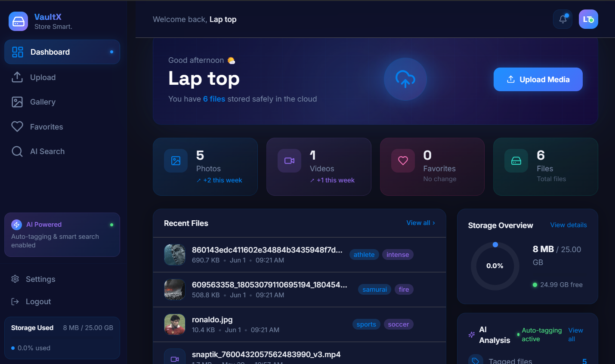Click the Auto-tagging active status
Image resolution: width=615 pixels, height=364 pixels.
click(x=542, y=335)
